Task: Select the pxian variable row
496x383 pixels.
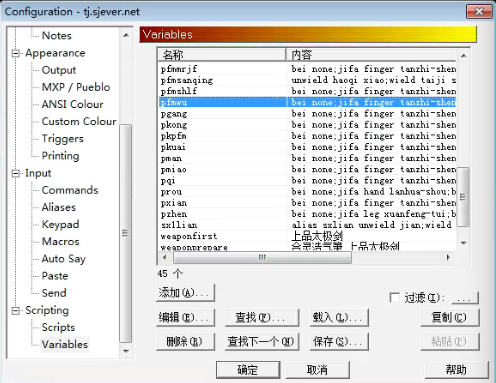Action: coord(307,203)
